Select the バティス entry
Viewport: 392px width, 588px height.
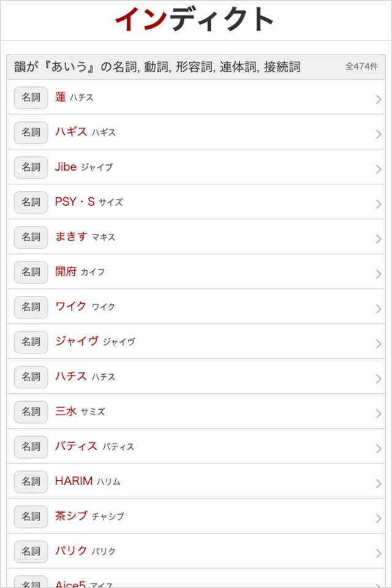94,447
